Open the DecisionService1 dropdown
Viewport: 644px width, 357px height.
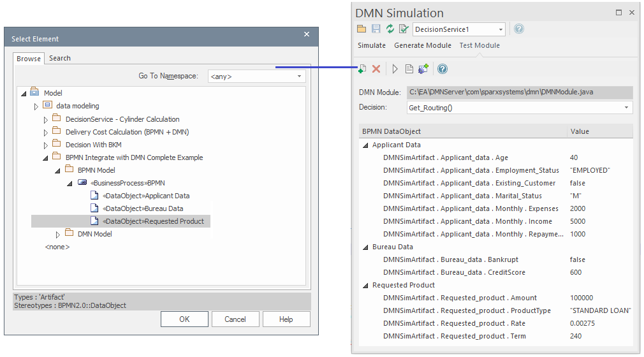(501, 29)
